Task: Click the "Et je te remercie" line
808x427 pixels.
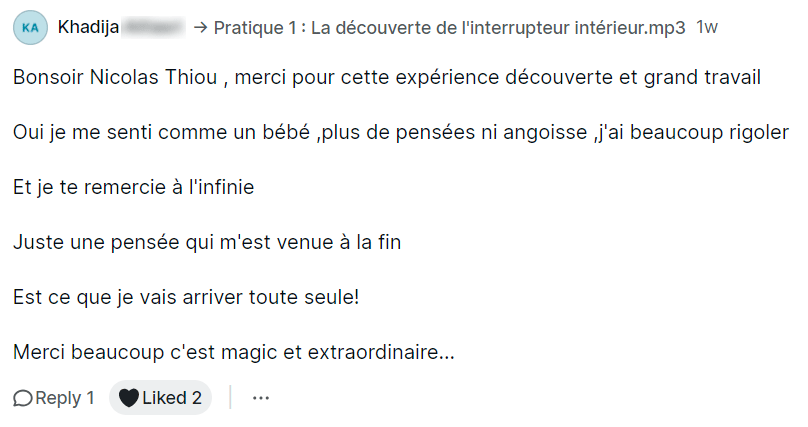Action: tap(134, 187)
